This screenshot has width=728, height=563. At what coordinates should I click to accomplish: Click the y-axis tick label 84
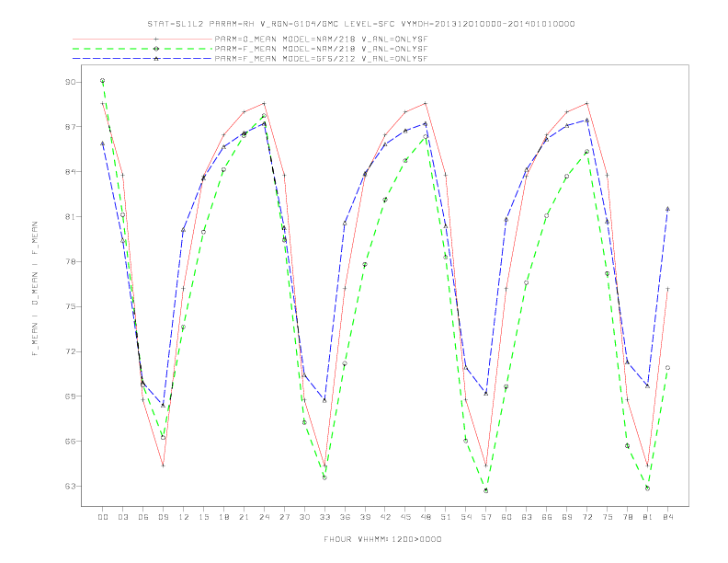click(x=71, y=172)
